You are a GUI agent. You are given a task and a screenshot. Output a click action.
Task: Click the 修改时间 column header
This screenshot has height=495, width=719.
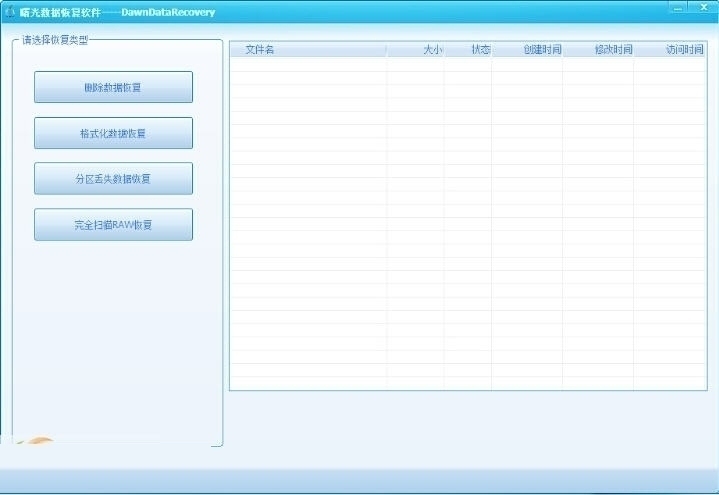(x=598, y=50)
